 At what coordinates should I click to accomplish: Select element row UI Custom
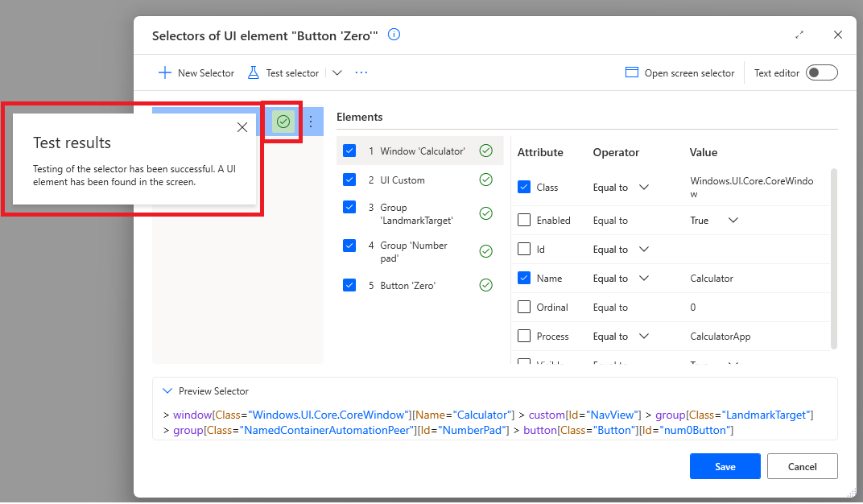[x=420, y=180]
